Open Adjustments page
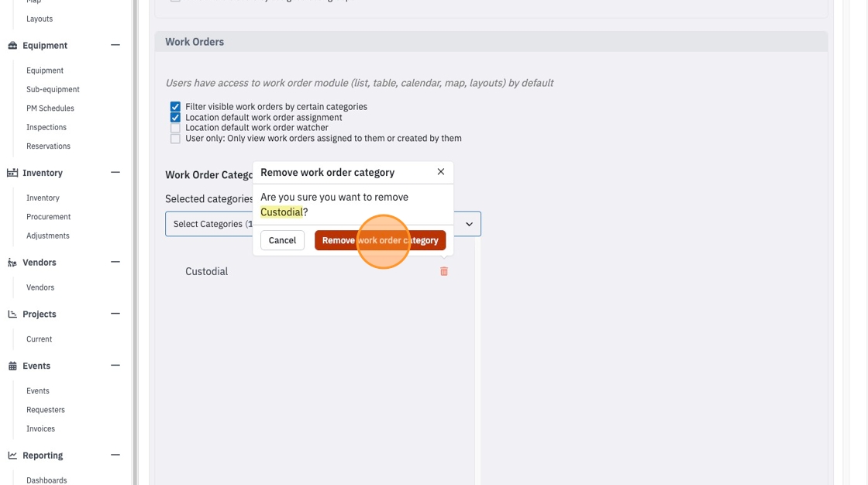The image size is (868, 485). click(48, 236)
